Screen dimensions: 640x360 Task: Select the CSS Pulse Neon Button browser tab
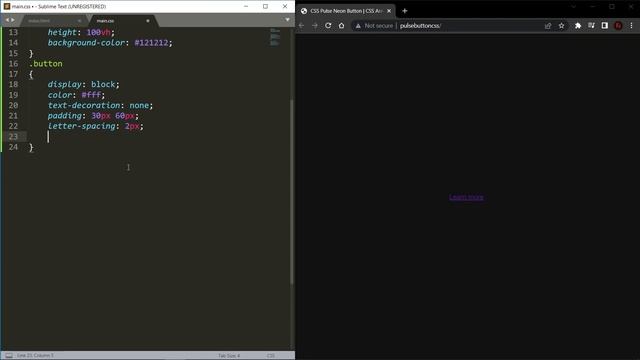[x=346, y=11]
